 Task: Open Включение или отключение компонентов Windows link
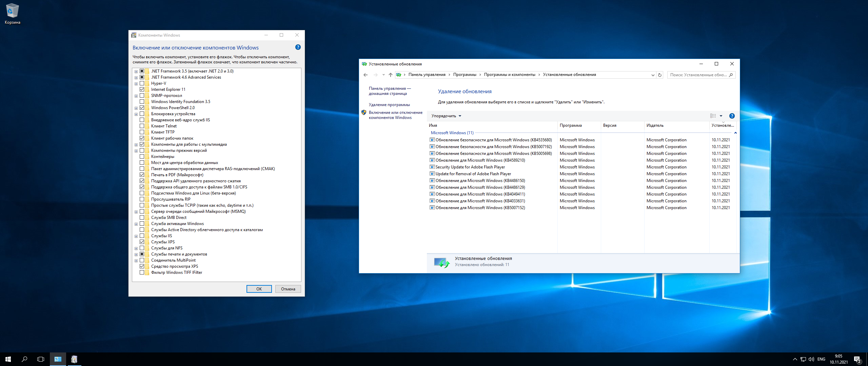[396, 115]
